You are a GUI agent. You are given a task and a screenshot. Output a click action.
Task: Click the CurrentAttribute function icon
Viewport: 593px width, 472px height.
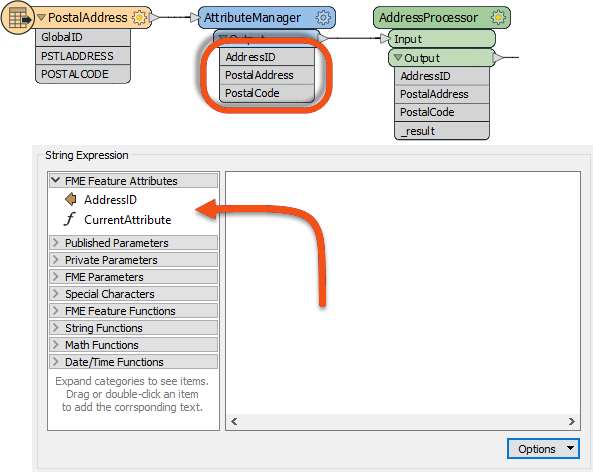pos(70,219)
